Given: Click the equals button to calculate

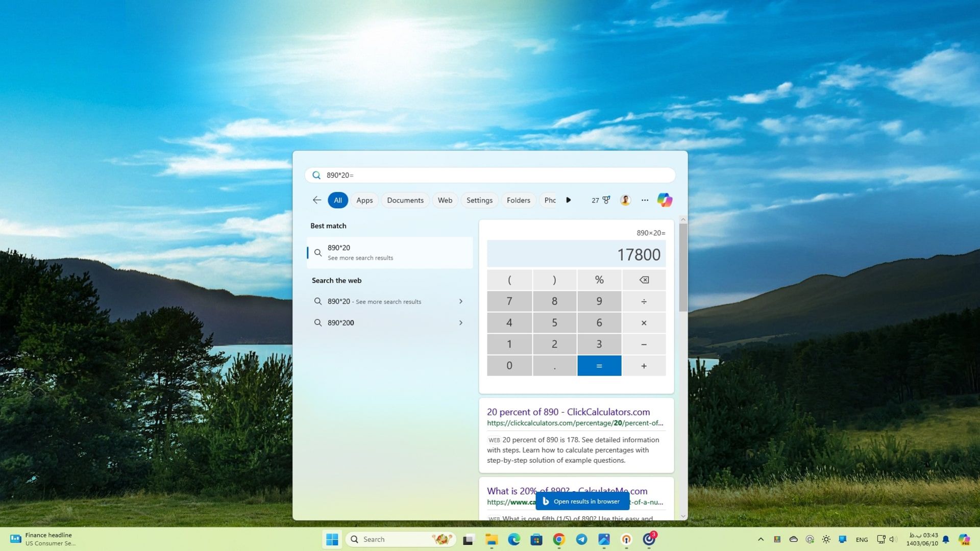Looking at the screenshot, I should click(598, 365).
